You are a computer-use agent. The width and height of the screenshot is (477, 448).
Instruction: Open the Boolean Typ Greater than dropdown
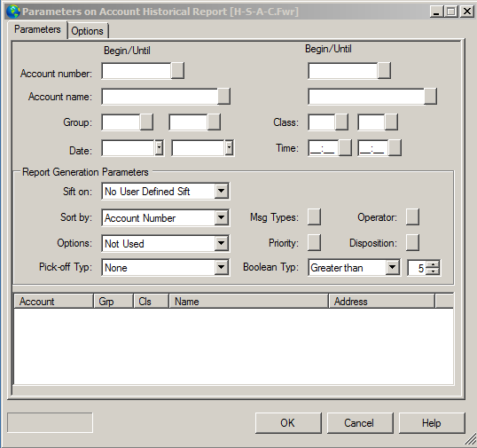click(393, 268)
